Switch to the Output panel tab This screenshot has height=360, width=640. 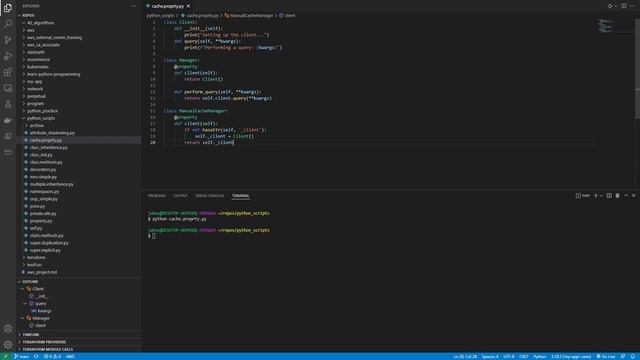coord(180,196)
